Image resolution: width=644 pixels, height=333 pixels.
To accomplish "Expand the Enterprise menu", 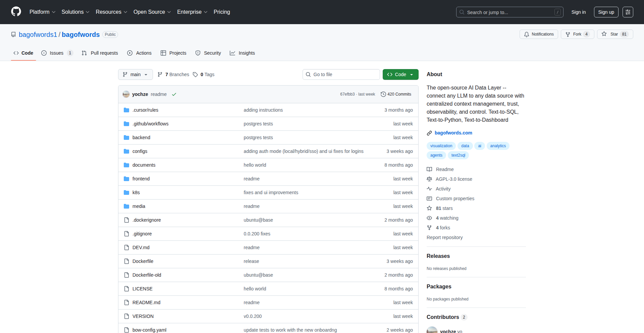I will click(x=192, y=12).
